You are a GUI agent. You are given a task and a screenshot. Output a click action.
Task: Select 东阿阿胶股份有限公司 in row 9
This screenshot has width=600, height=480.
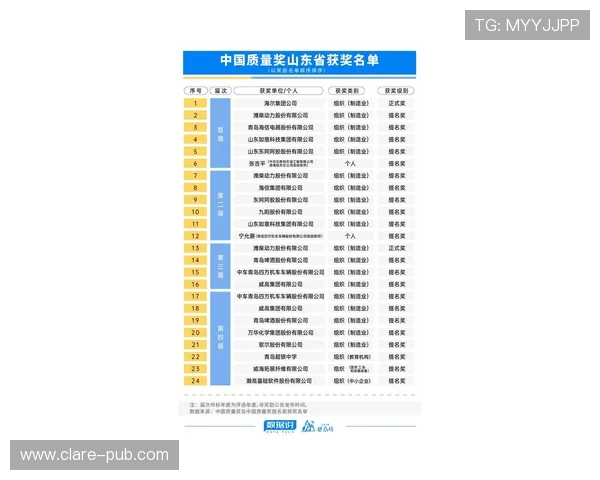pos(280,200)
